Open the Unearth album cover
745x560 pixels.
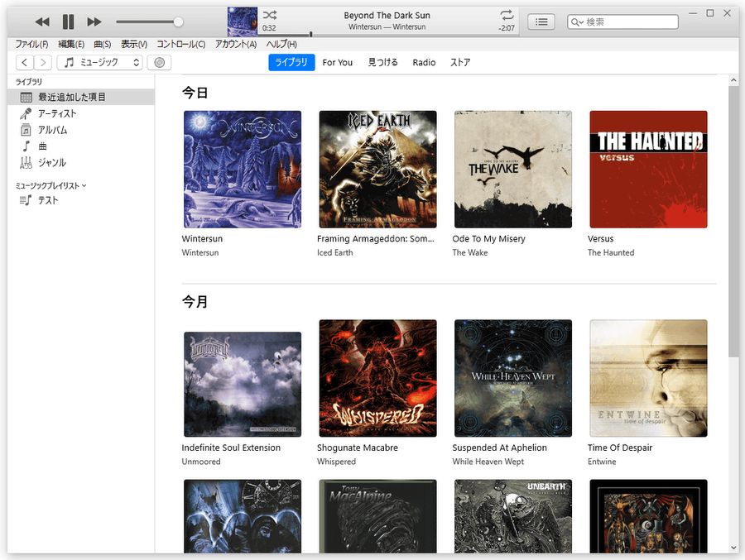pyautogui.click(x=513, y=516)
